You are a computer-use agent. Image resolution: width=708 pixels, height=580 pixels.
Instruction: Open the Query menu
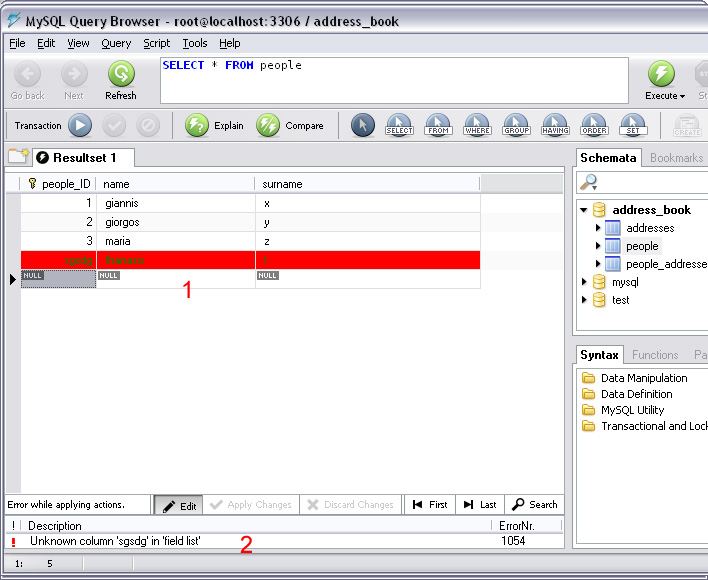point(116,43)
